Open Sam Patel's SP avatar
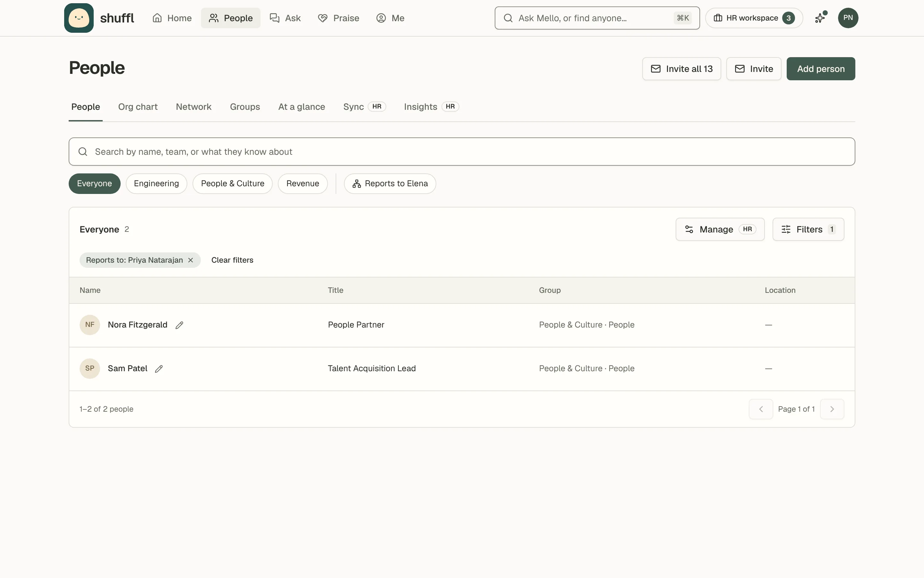The image size is (924, 578). [90, 368]
